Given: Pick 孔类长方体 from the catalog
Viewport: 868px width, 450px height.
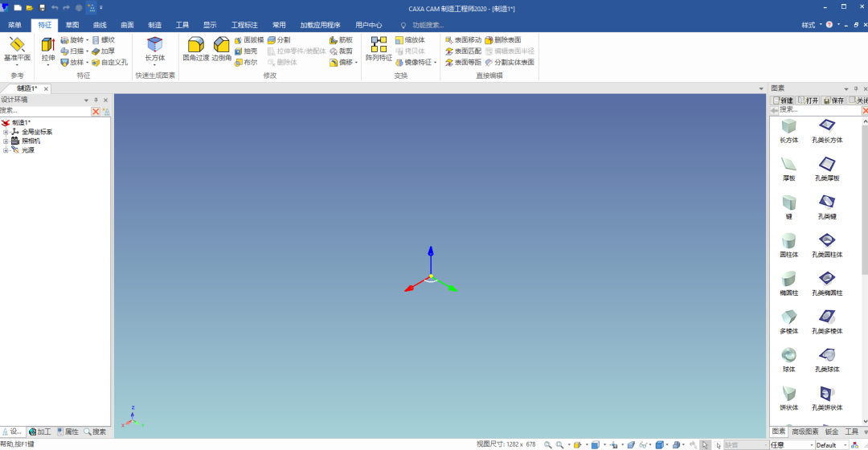Looking at the screenshot, I should point(827,131).
